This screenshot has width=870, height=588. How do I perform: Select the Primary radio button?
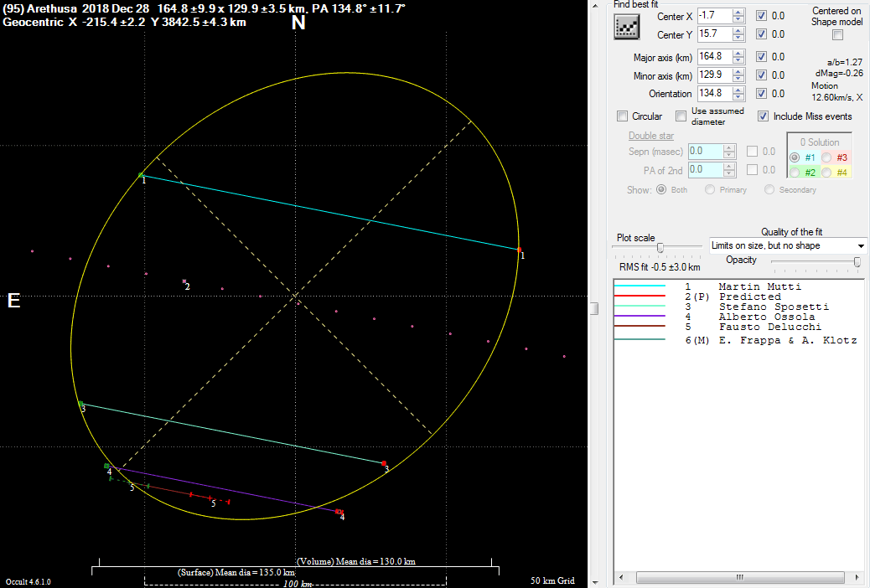pos(710,189)
